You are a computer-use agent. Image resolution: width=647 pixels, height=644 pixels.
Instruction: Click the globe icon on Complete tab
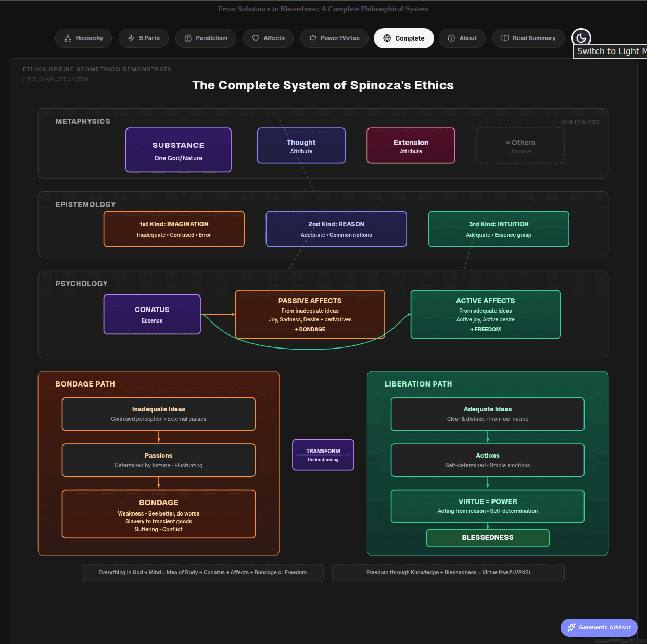(x=387, y=38)
